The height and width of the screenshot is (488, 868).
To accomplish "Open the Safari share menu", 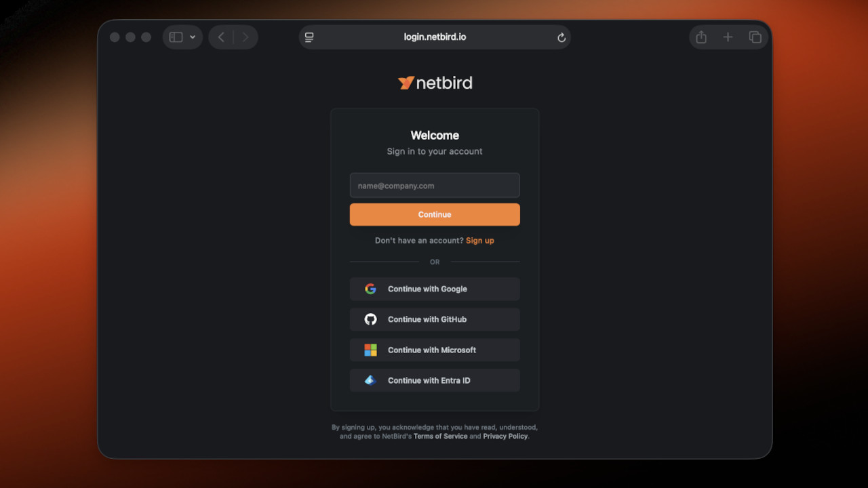I will pyautogui.click(x=701, y=37).
